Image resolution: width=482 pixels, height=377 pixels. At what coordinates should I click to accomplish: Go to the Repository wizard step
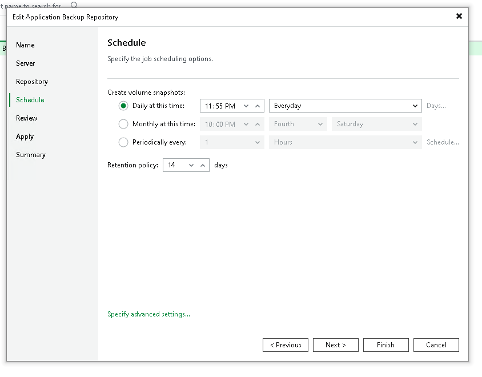[x=32, y=82]
